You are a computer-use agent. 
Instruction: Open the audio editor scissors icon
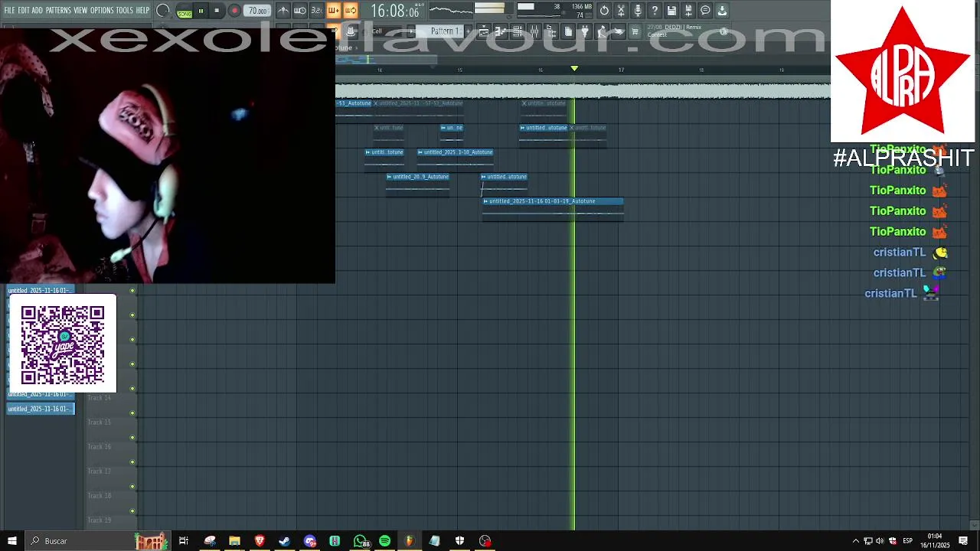[x=621, y=11]
